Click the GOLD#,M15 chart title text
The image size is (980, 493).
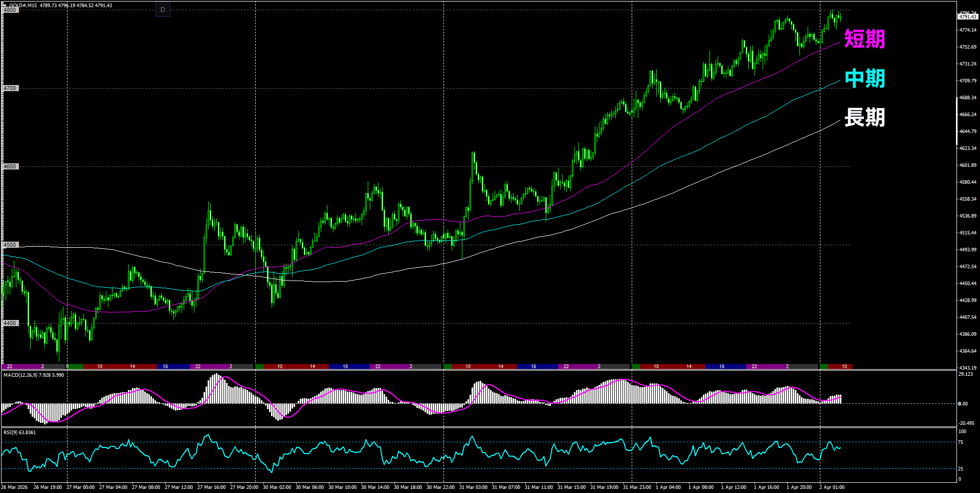[x=23, y=5]
